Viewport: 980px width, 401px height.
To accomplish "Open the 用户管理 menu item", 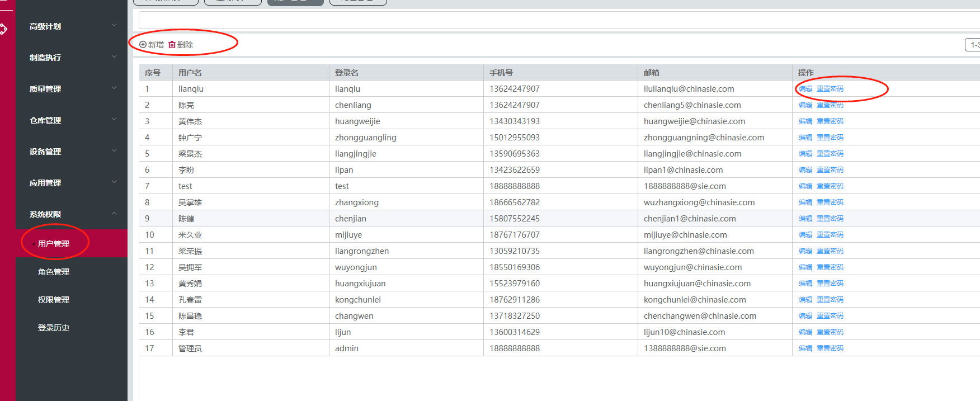I will point(54,244).
